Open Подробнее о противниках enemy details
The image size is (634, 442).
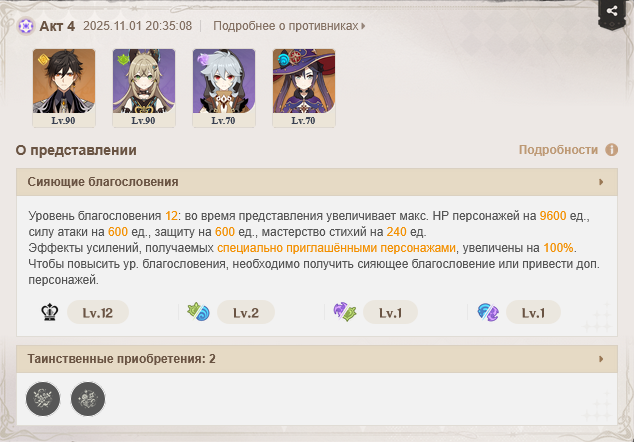point(289,26)
